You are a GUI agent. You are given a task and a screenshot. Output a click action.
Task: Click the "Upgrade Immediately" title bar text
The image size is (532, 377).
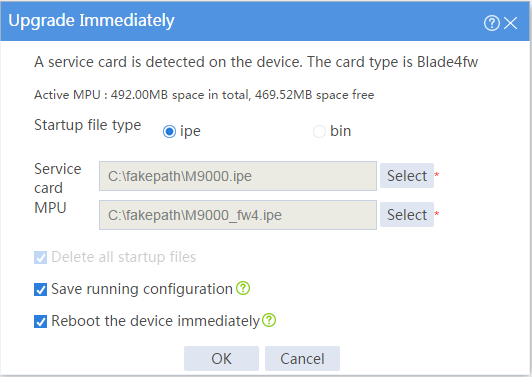coord(91,21)
